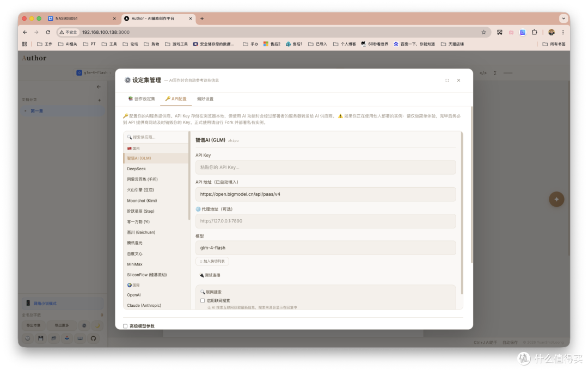This screenshot has width=588, height=371.
Task: Open the GitHub icon link
Action: [93, 338]
